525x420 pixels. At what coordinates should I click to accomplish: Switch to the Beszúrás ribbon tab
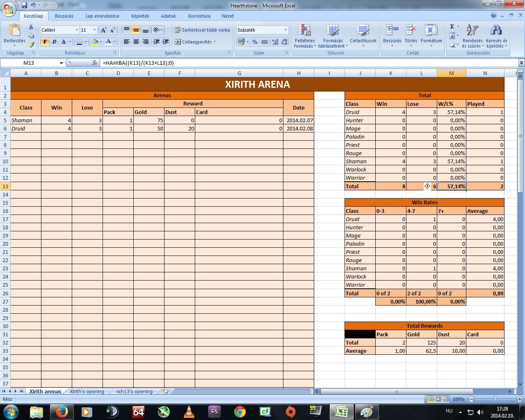click(64, 16)
